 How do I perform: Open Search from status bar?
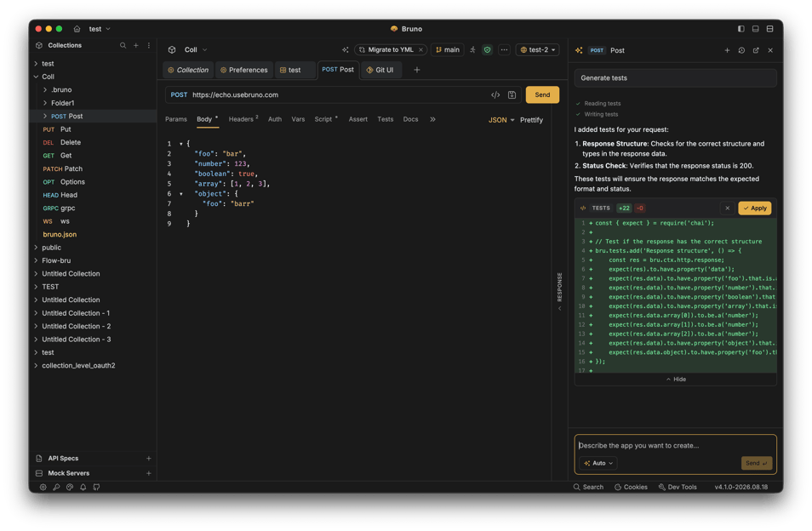588,487
